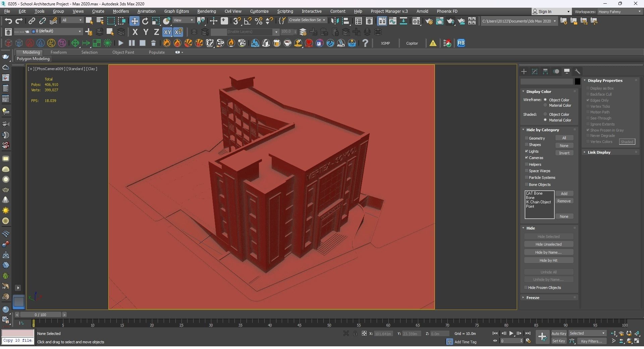Screen dimensions: 644x349
Task: Open the View reference coordinate dropdown
Action: (183, 20)
